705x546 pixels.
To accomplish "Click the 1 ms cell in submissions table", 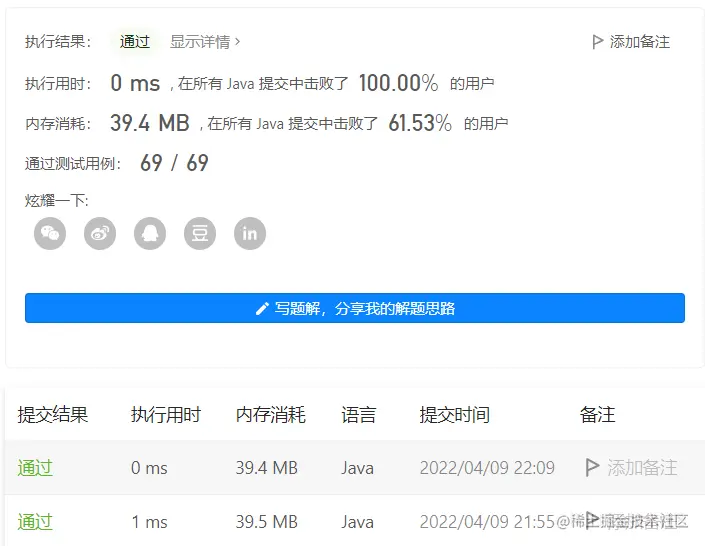I will (x=149, y=522).
